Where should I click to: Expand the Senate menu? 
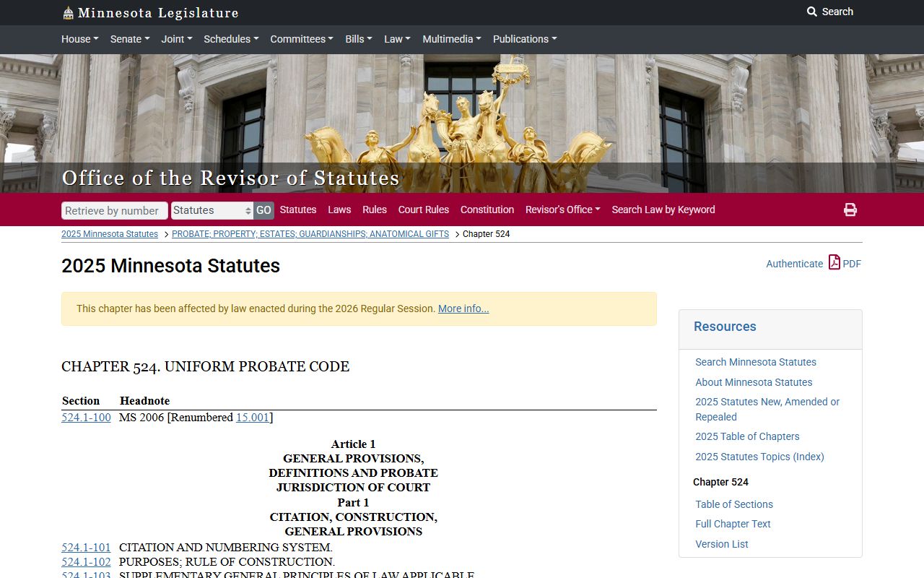coord(130,39)
